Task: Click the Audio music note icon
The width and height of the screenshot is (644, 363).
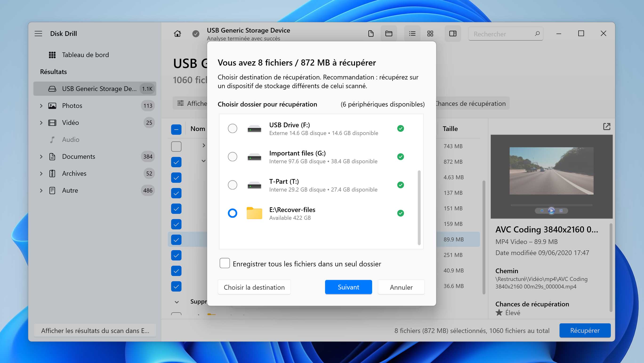Action: pyautogui.click(x=52, y=140)
